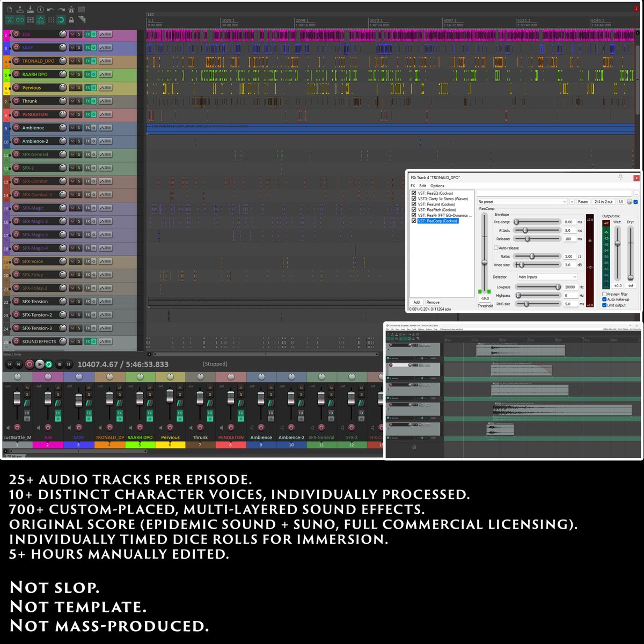This screenshot has height=644, width=644.
Task: Arm record on PENDLETON track
Action: (16, 114)
